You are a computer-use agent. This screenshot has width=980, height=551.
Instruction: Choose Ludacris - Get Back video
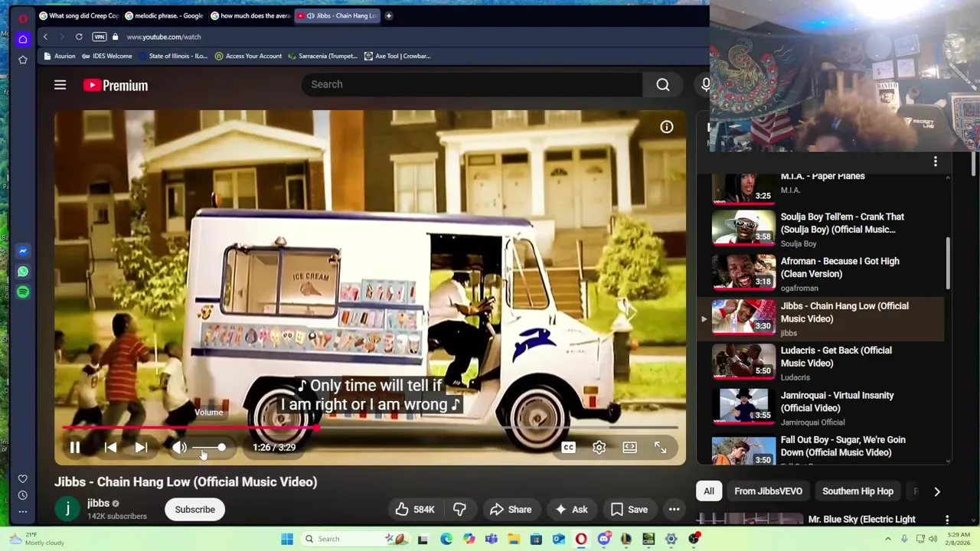pos(822,363)
